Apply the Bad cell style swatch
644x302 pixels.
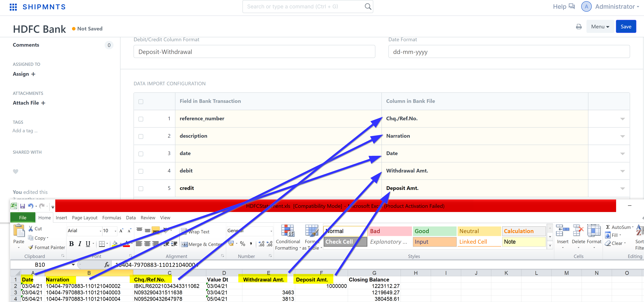click(390, 231)
